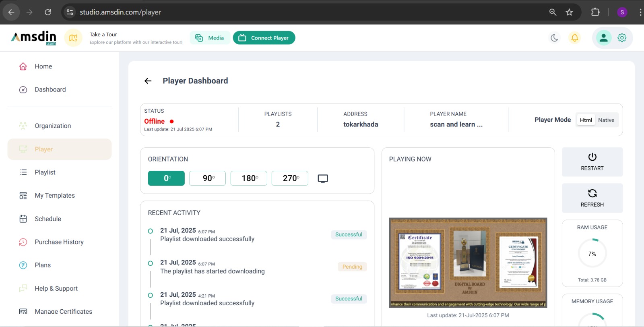This screenshot has height=327, width=644.
Task: Click player name 'scan and learn ...'
Action: [456, 124]
